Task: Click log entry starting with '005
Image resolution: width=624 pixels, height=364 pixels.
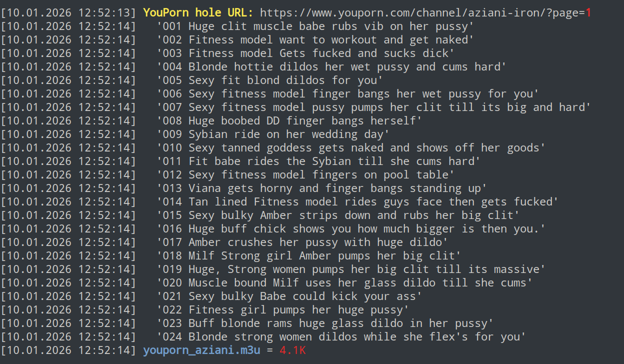Action: [269, 80]
